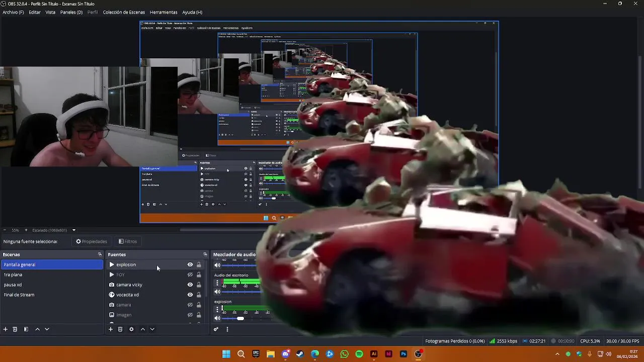This screenshot has width=644, height=362.
Task: Open advanced audio properties gears icon
Action: 216,329
